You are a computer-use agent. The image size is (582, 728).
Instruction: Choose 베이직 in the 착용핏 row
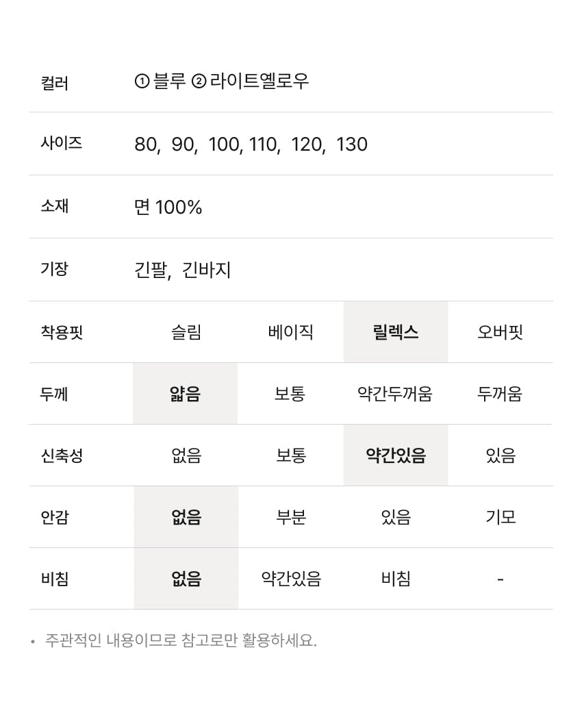point(291,333)
